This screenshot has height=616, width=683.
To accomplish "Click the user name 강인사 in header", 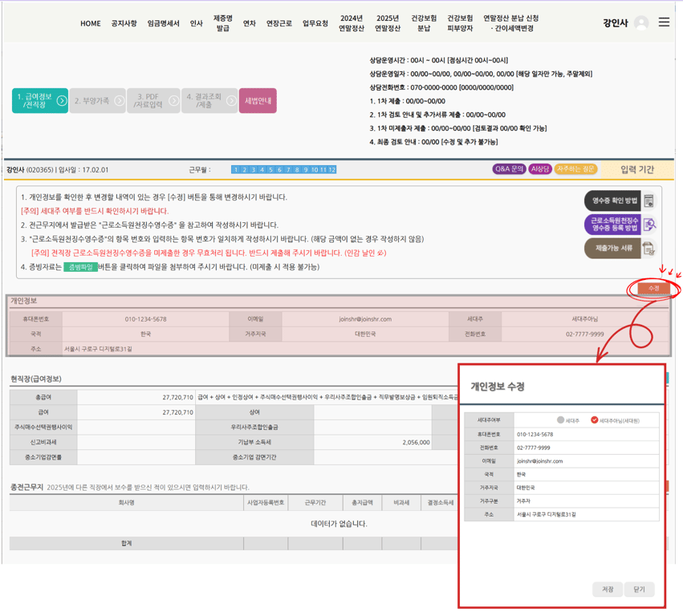I will [615, 23].
